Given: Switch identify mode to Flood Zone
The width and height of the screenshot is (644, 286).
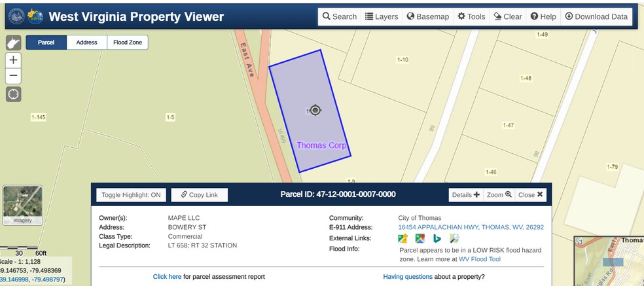Looking at the screenshot, I should point(127,43).
